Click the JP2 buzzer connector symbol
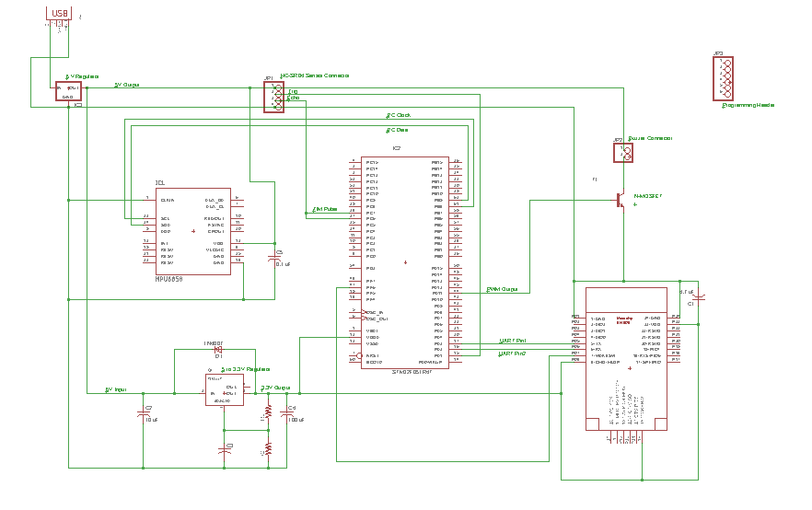Viewport: 812px width, 510px height. pos(623,152)
